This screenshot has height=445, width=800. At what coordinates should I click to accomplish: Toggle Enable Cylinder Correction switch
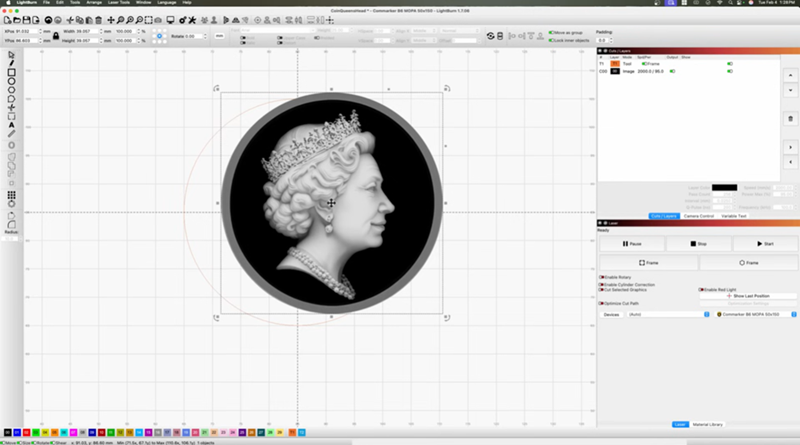tap(602, 285)
